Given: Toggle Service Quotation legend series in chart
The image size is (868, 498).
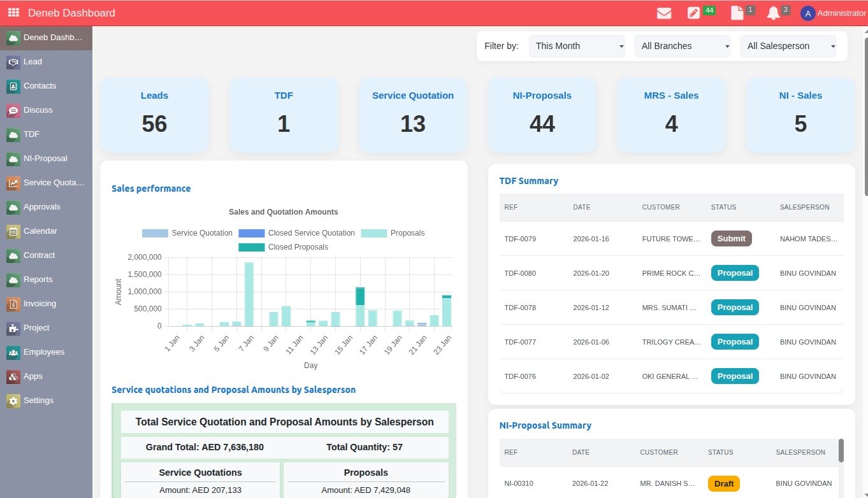Looking at the screenshot, I should [x=187, y=233].
